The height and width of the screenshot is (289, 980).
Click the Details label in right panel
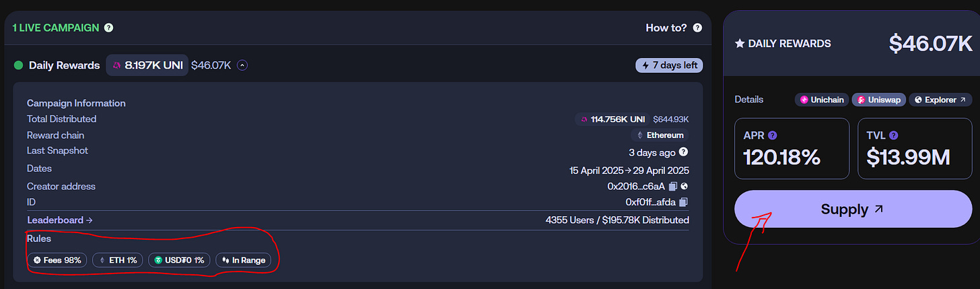click(x=749, y=100)
